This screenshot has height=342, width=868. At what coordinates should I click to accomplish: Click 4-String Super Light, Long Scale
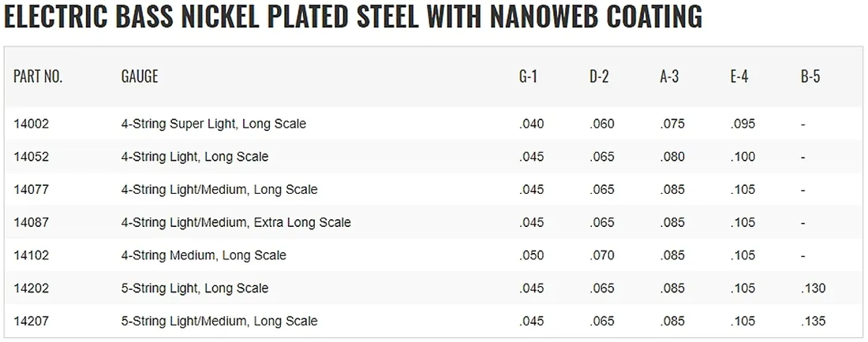pyautogui.click(x=213, y=124)
